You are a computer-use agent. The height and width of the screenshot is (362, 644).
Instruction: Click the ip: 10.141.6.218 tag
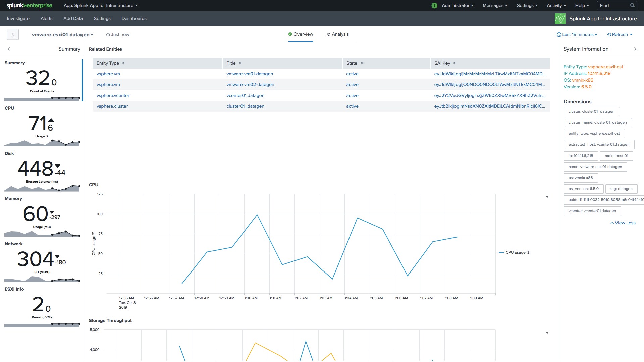point(581,156)
